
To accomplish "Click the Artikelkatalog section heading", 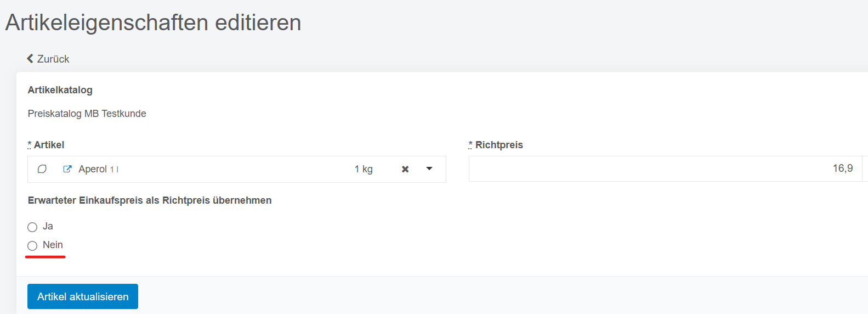I will 60,90.
